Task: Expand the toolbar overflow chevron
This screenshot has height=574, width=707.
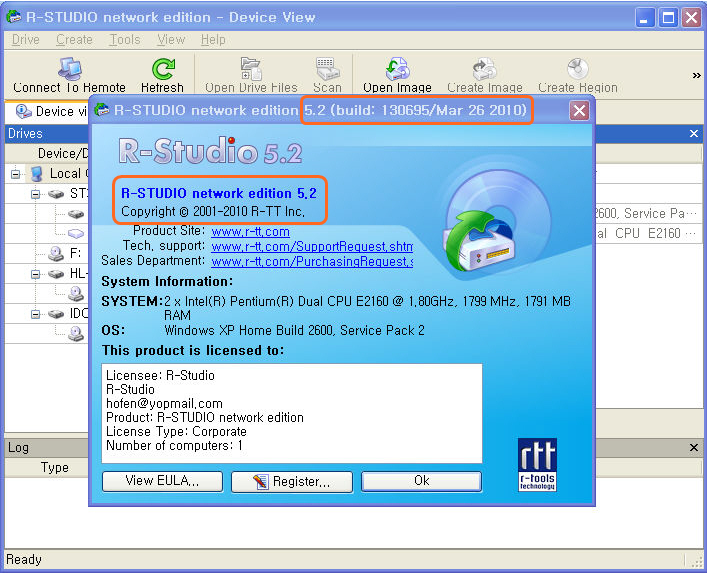Action: tap(696, 75)
